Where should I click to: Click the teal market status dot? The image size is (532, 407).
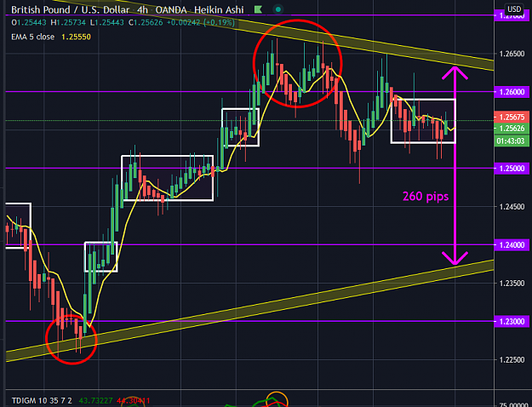278,10
